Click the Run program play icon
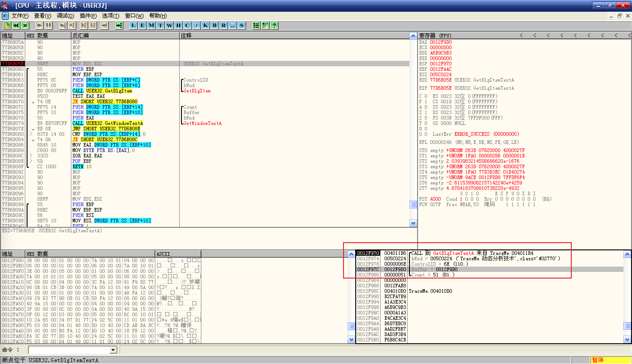This screenshot has height=364, width=632. [x=39, y=25]
